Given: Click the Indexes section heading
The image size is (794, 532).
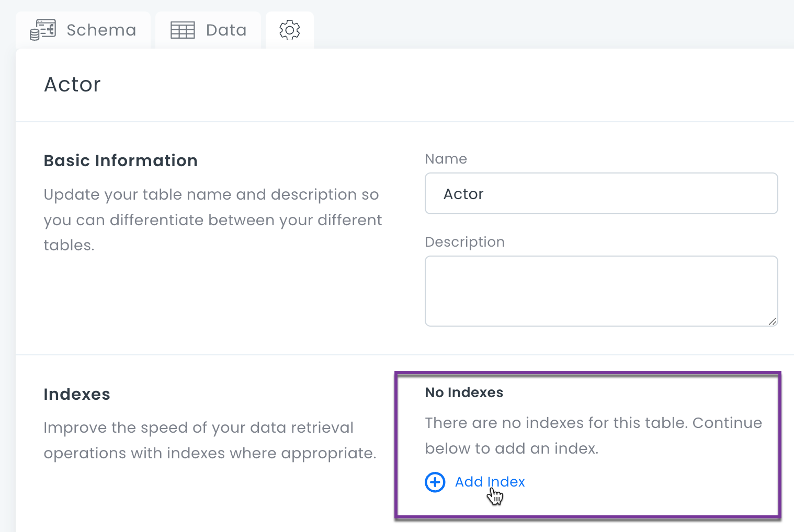Looking at the screenshot, I should pos(77,394).
